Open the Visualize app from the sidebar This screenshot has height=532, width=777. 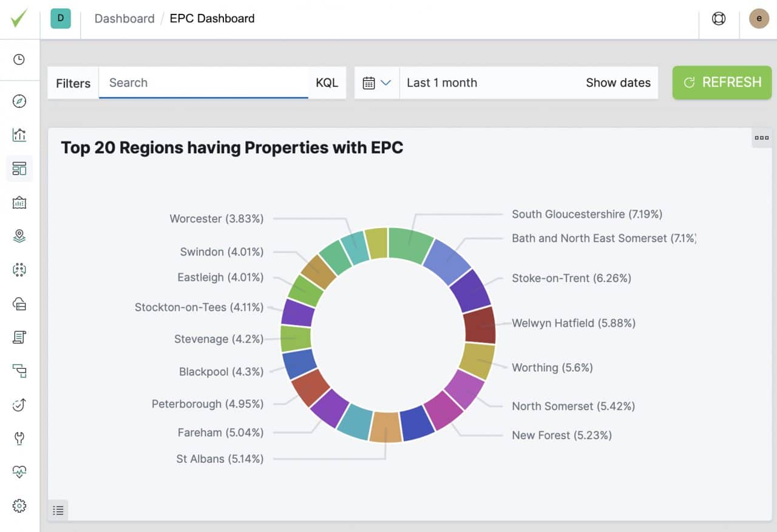18,135
